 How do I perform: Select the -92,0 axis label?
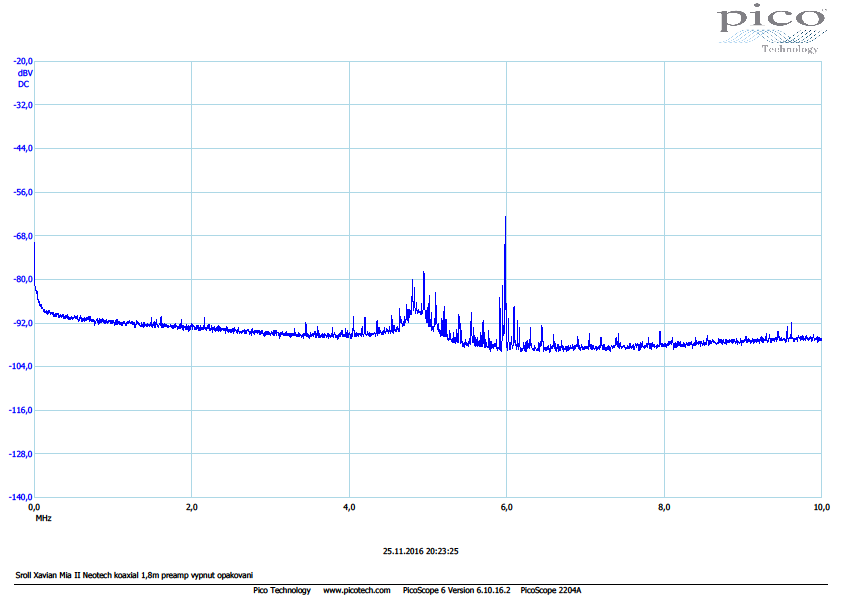tap(23, 323)
